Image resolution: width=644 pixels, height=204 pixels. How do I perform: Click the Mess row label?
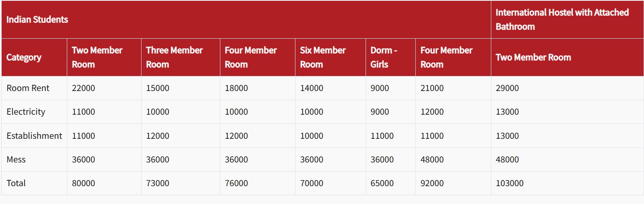pyautogui.click(x=16, y=160)
